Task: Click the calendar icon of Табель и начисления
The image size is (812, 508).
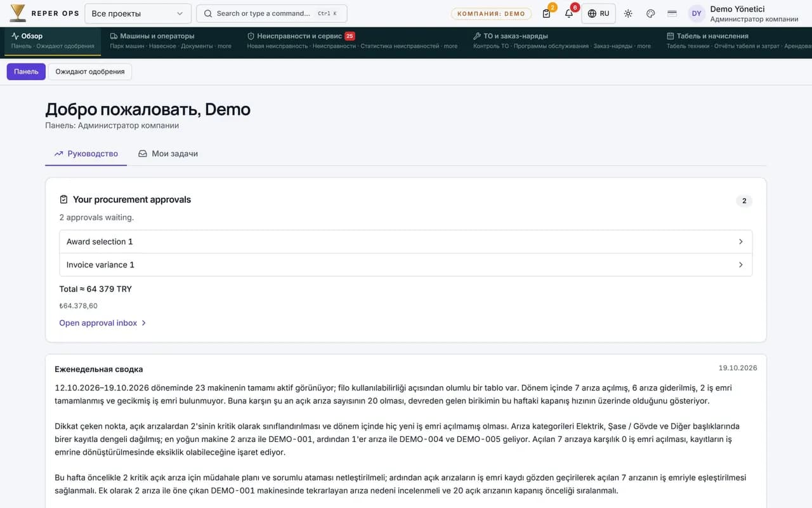Action: [671, 36]
